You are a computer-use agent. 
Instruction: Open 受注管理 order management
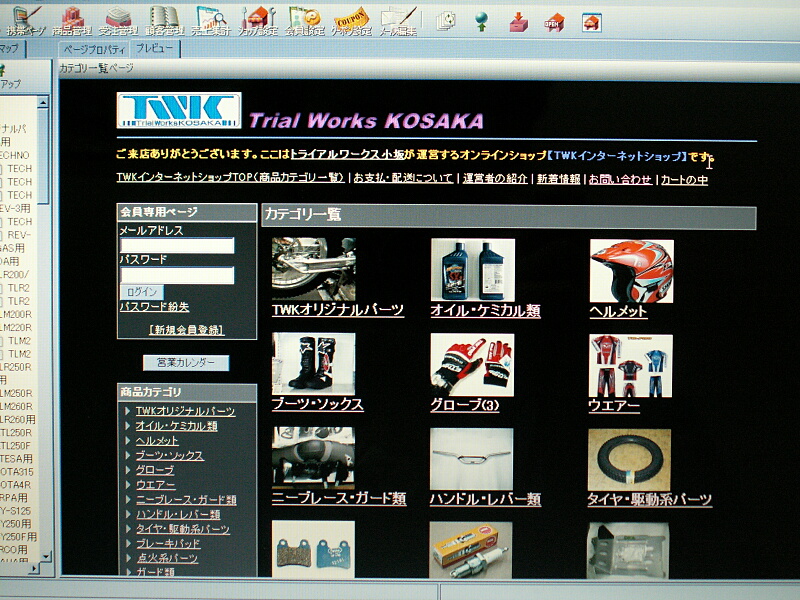click(118, 20)
